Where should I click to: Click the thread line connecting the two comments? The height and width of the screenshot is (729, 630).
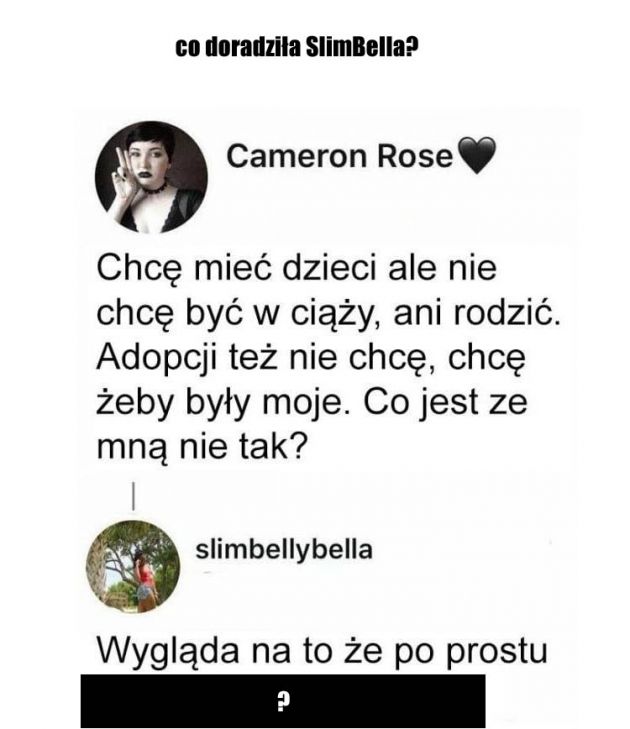pos(133,496)
